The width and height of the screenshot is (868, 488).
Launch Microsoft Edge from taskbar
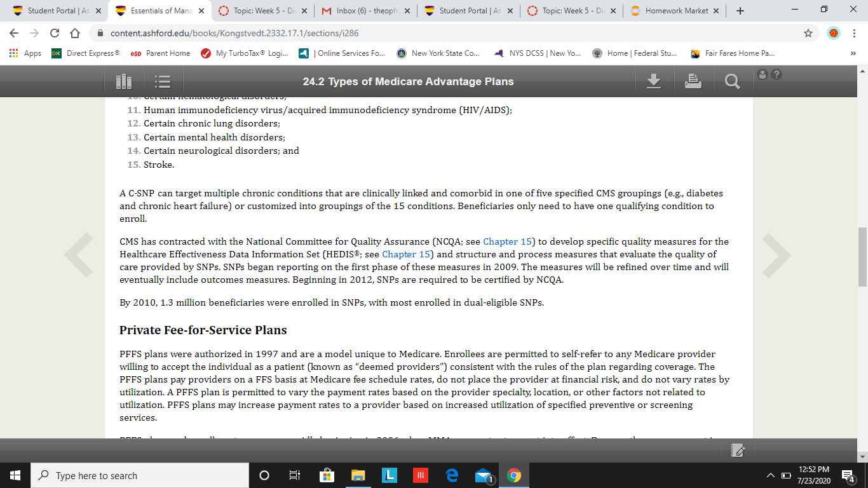[x=452, y=475]
